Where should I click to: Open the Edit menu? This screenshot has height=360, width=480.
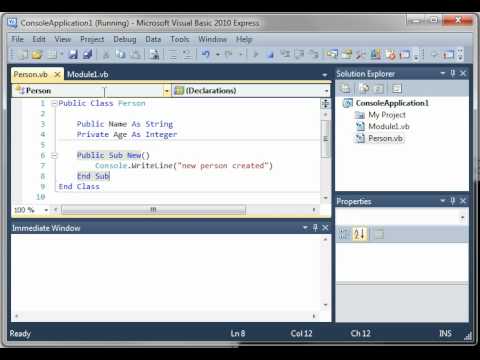pyautogui.click(x=39, y=39)
